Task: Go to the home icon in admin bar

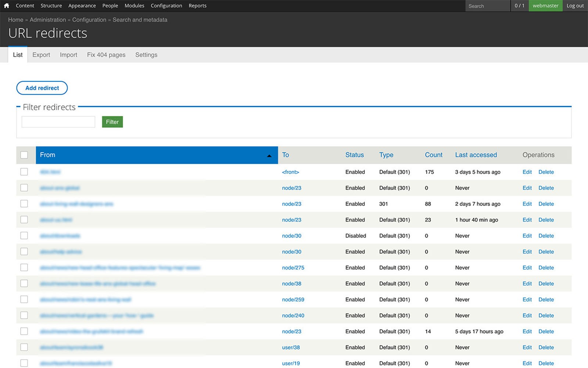Action: click(x=6, y=6)
